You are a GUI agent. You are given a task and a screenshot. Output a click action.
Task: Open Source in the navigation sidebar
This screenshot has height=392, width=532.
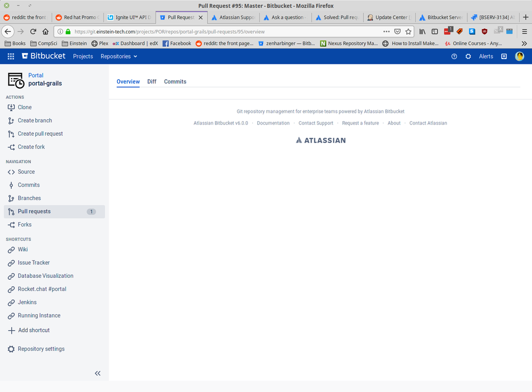(x=54, y=172)
